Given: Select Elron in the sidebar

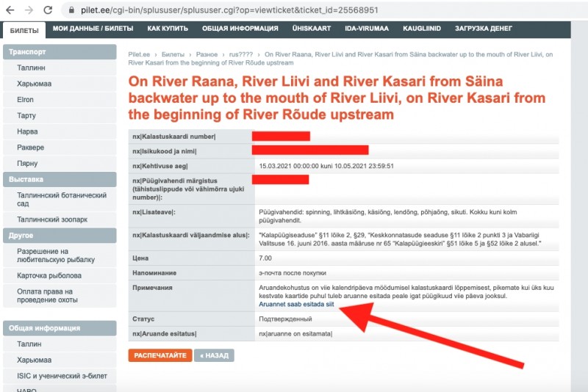Looking at the screenshot, I should click(x=25, y=100).
